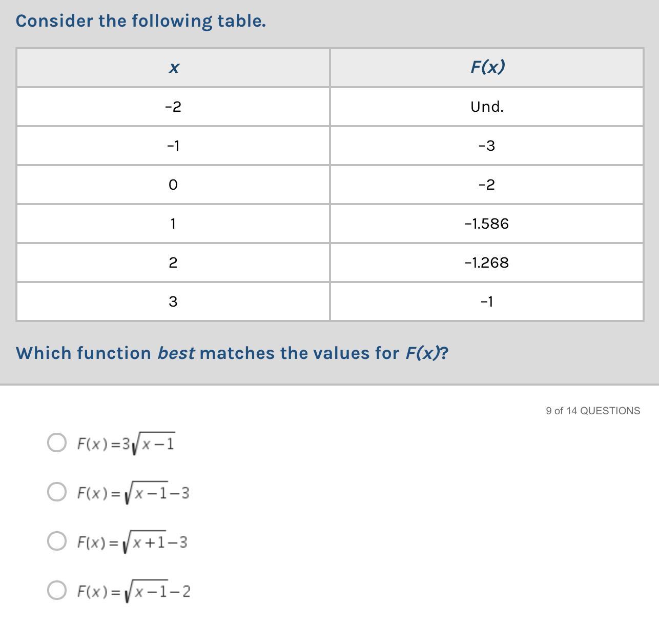Click the x column header cell
Viewport: 659px width, 644px height.
tap(173, 68)
